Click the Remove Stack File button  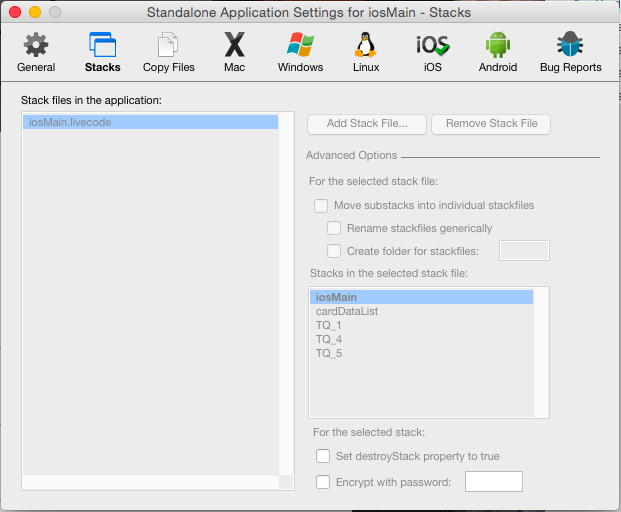click(x=491, y=124)
